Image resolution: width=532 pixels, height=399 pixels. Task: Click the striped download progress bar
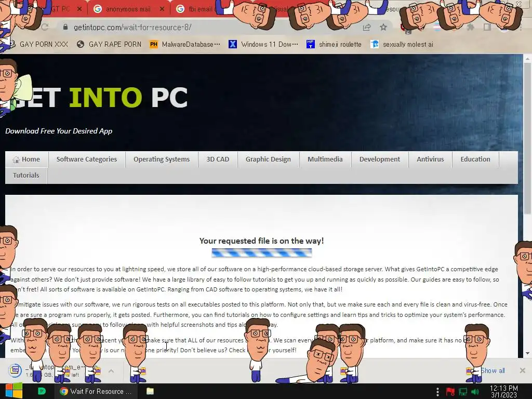pos(262,253)
